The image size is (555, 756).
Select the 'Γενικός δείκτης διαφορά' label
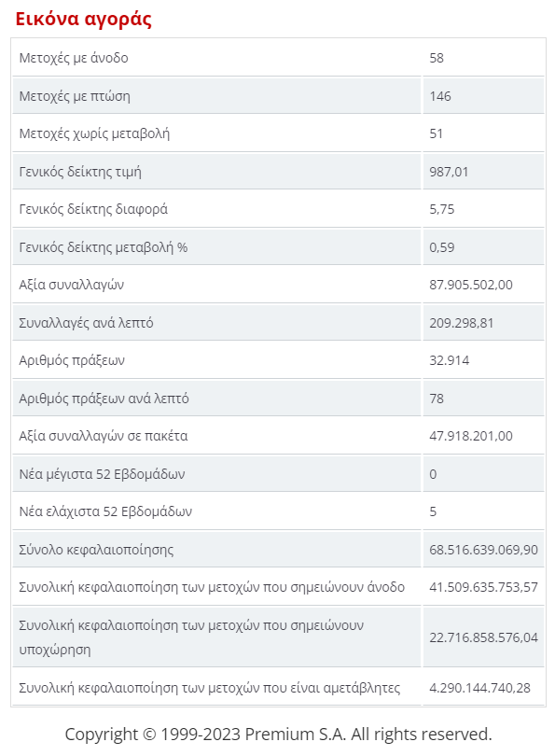(93, 209)
